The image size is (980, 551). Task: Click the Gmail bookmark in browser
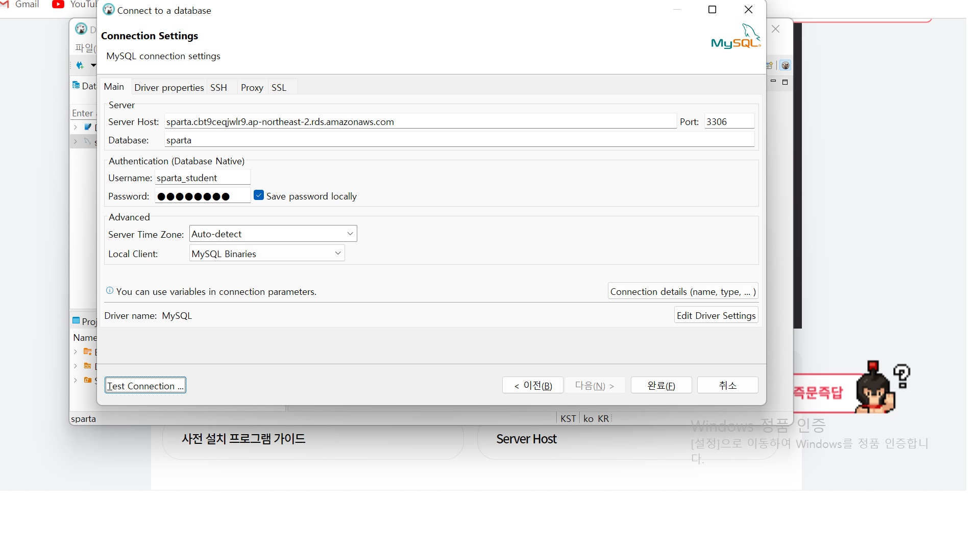coord(20,4)
